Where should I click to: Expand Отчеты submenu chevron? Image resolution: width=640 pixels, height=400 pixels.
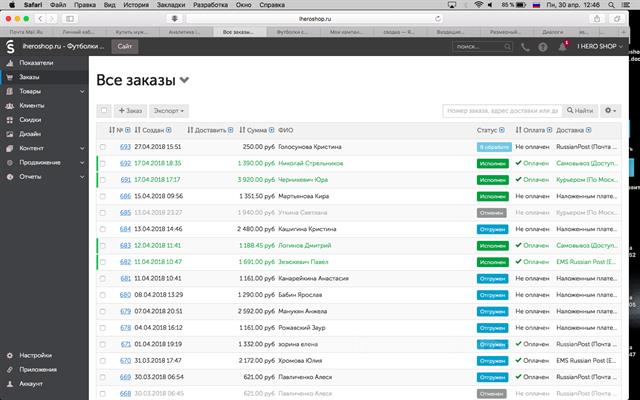tap(82, 177)
